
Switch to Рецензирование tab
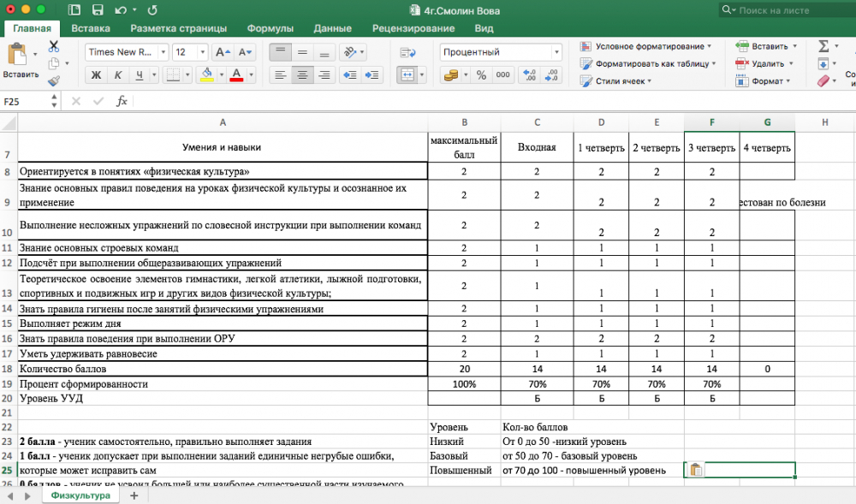pyautogui.click(x=413, y=28)
